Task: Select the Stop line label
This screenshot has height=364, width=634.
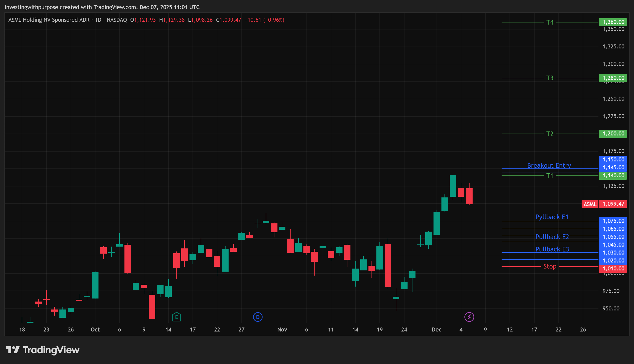Action: pyautogui.click(x=550, y=266)
